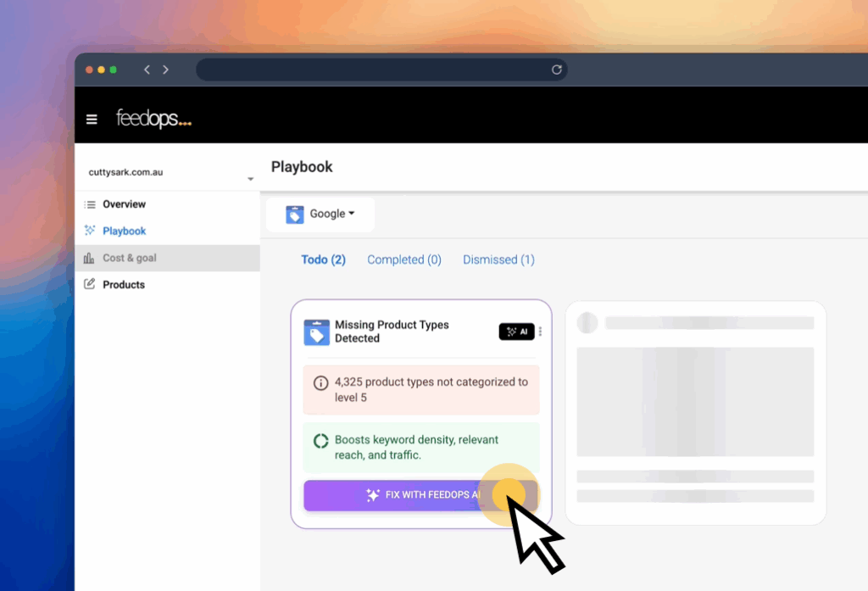Open the hamburger menu in the header
Image resolution: width=868 pixels, height=591 pixels.
(92, 119)
